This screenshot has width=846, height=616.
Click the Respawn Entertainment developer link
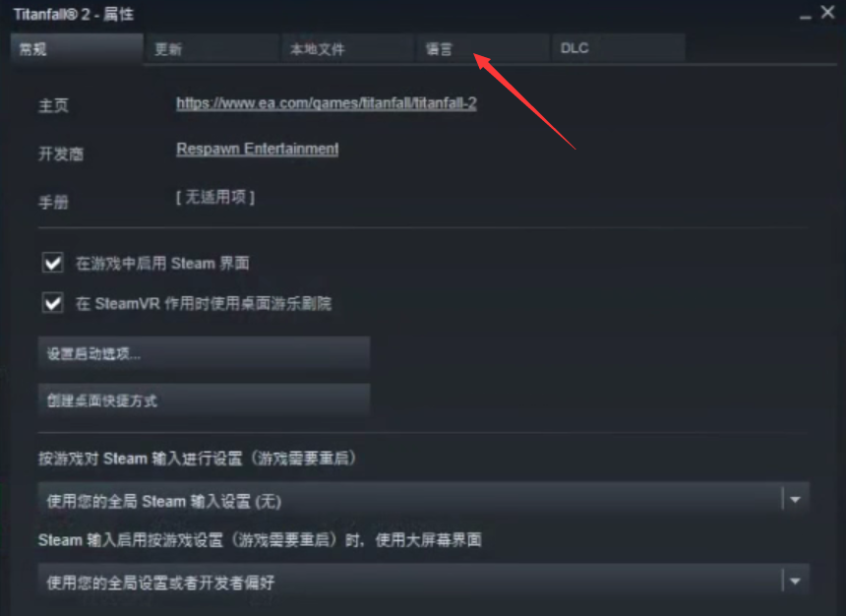258,149
